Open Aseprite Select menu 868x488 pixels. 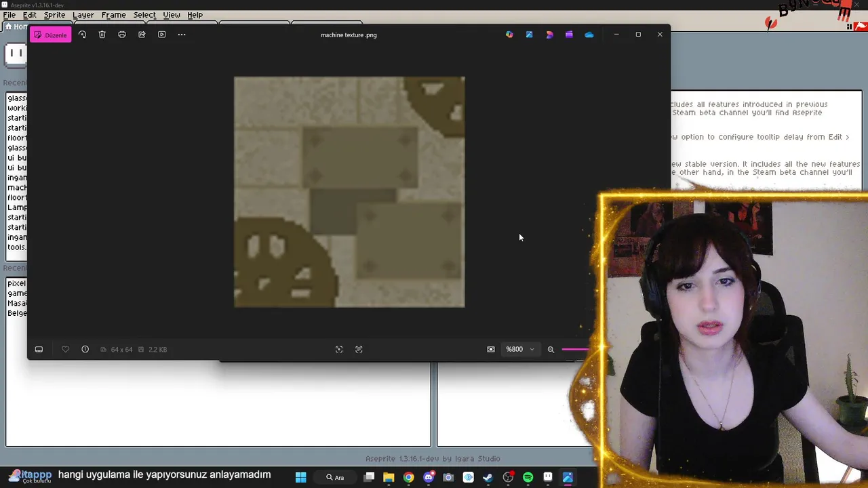[x=144, y=15]
